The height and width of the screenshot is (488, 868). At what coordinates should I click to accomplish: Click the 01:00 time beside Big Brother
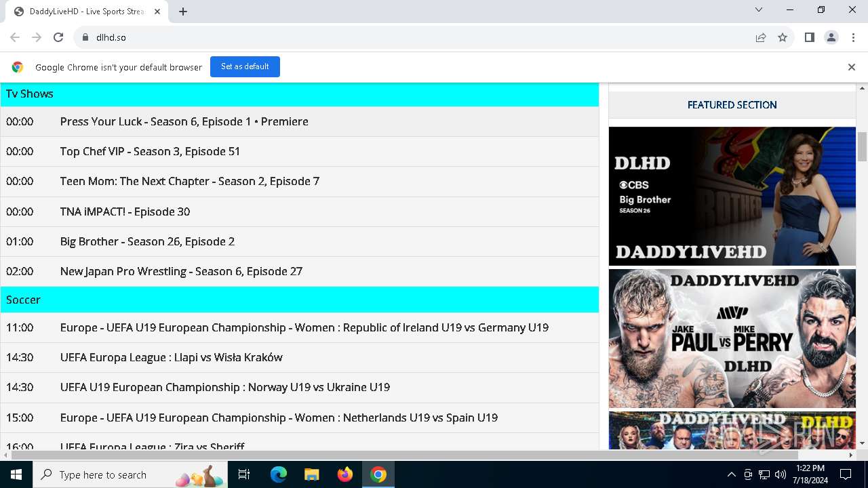(20, 241)
